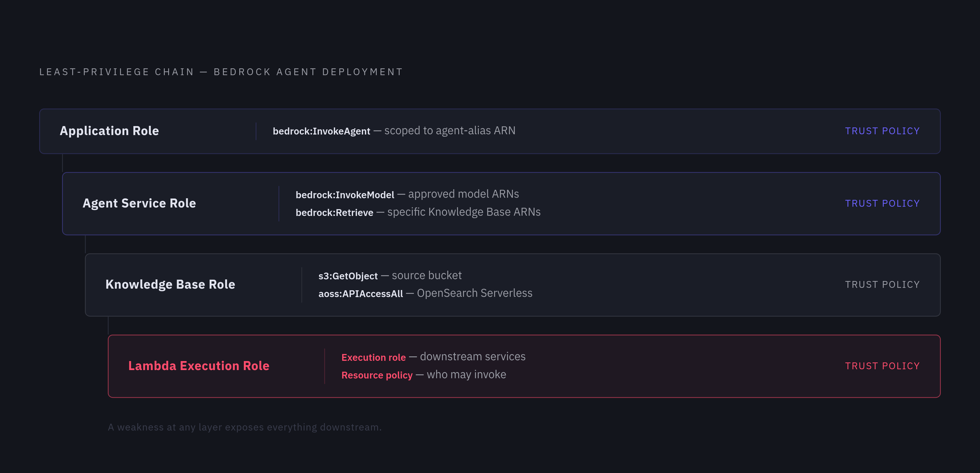
Task: Open TRUST POLICY on Application Role row
Action: click(882, 131)
